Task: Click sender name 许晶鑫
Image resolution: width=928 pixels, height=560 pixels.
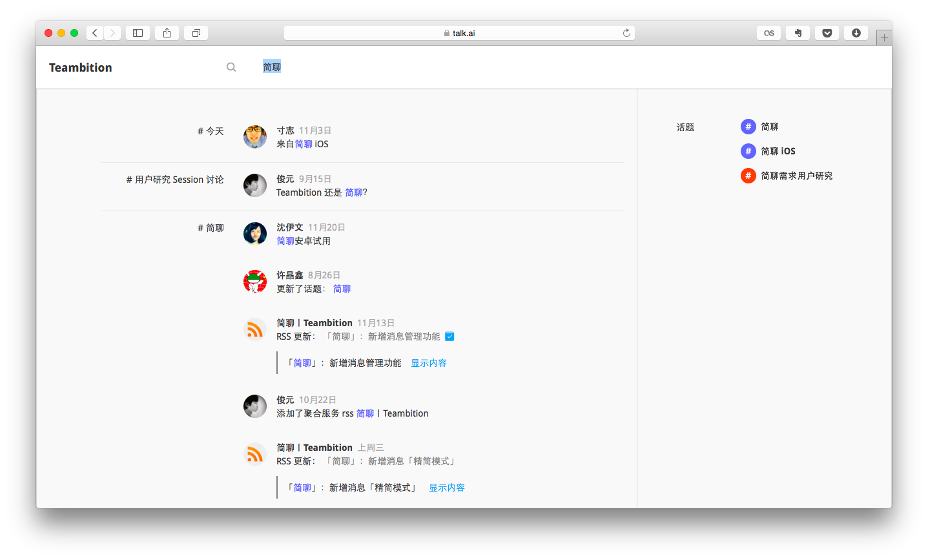Action: tap(290, 275)
